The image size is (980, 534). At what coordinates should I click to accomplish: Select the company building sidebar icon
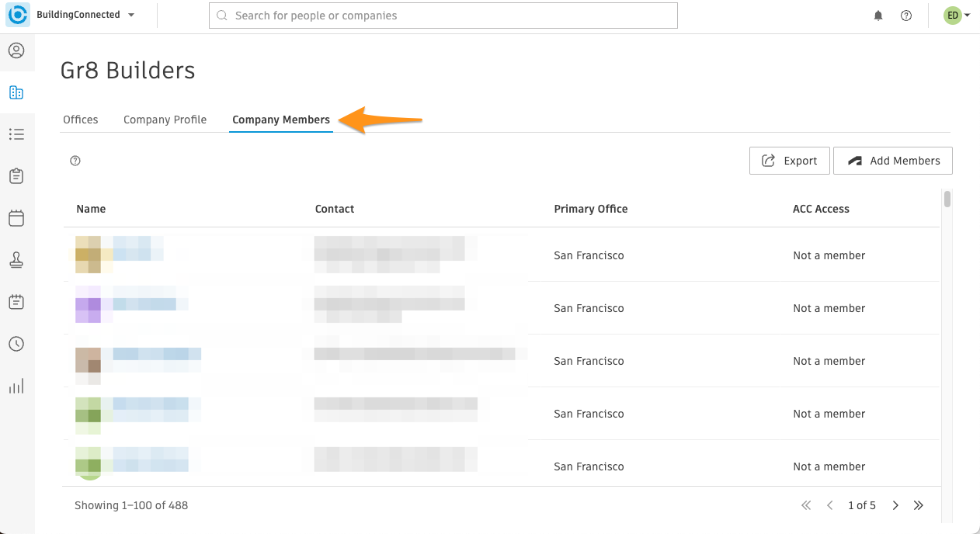[x=16, y=92]
